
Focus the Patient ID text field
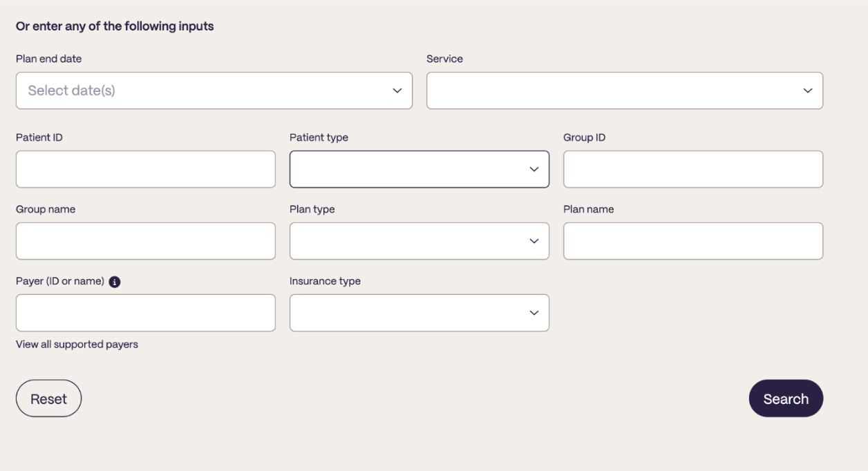146,169
